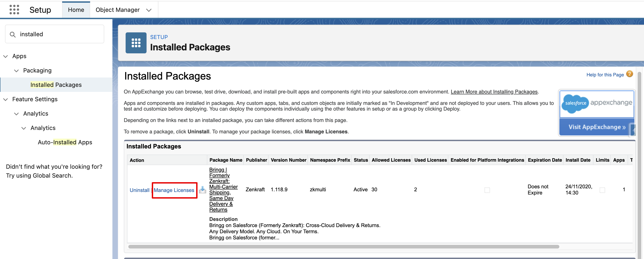Click the Help for this Page link
The height and width of the screenshot is (259, 644).
click(x=605, y=75)
